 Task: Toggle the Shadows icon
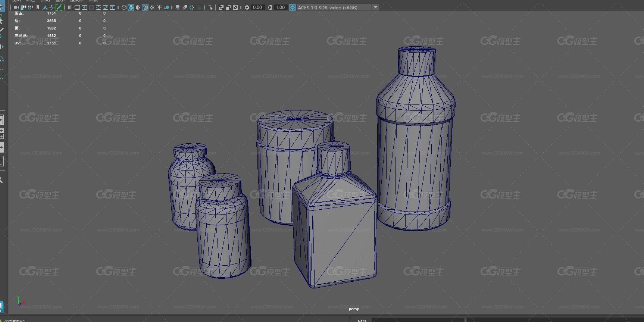coord(166,7)
